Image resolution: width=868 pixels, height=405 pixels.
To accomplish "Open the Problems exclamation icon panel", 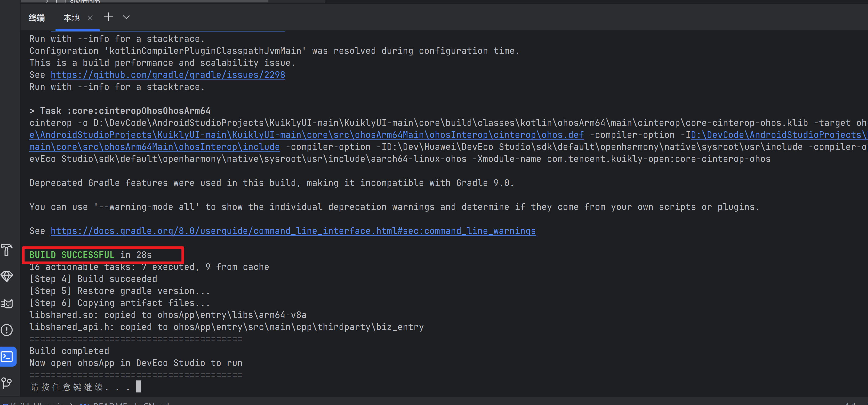I will pos(7,330).
